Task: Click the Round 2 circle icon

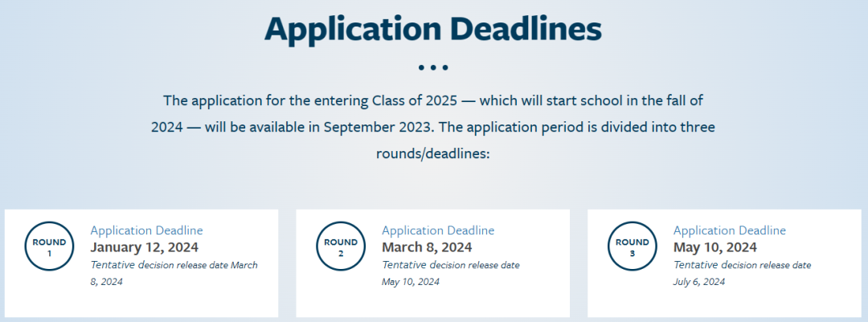Action: pyautogui.click(x=341, y=247)
